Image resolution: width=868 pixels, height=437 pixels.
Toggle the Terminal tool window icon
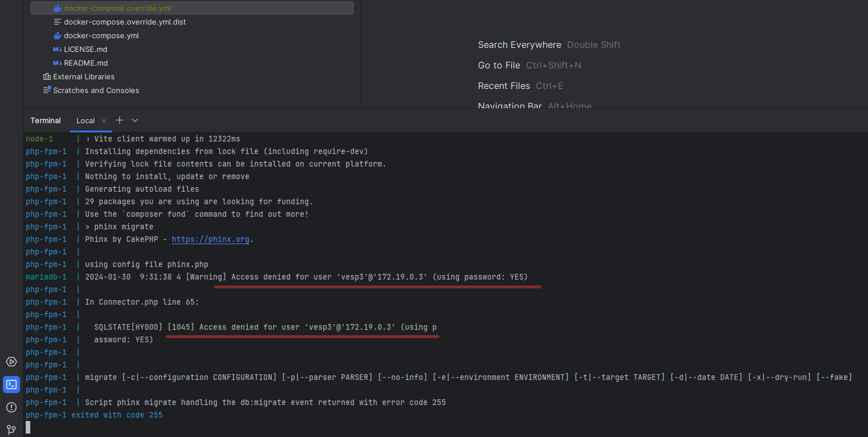tap(11, 385)
